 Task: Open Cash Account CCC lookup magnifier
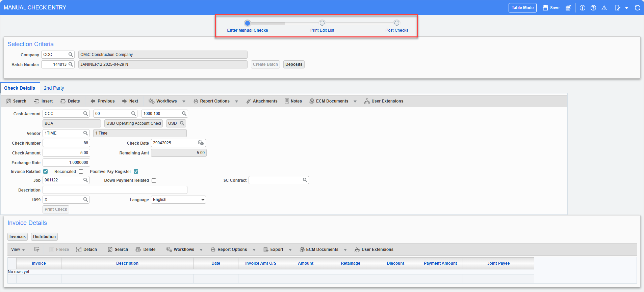(x=85, y=114)
